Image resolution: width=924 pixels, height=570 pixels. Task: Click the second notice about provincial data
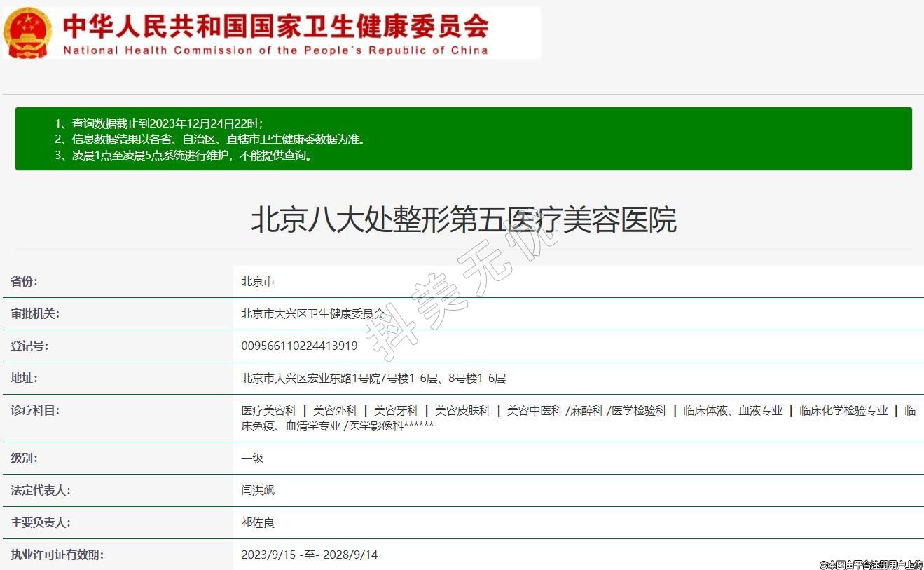pyautogui.click(x=210, y=140)
